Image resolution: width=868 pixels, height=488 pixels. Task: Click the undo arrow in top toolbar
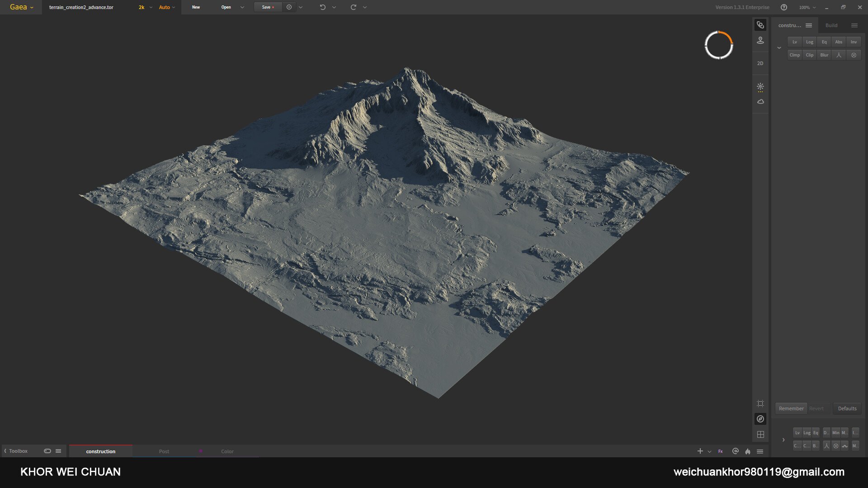[x=322, y=7]
